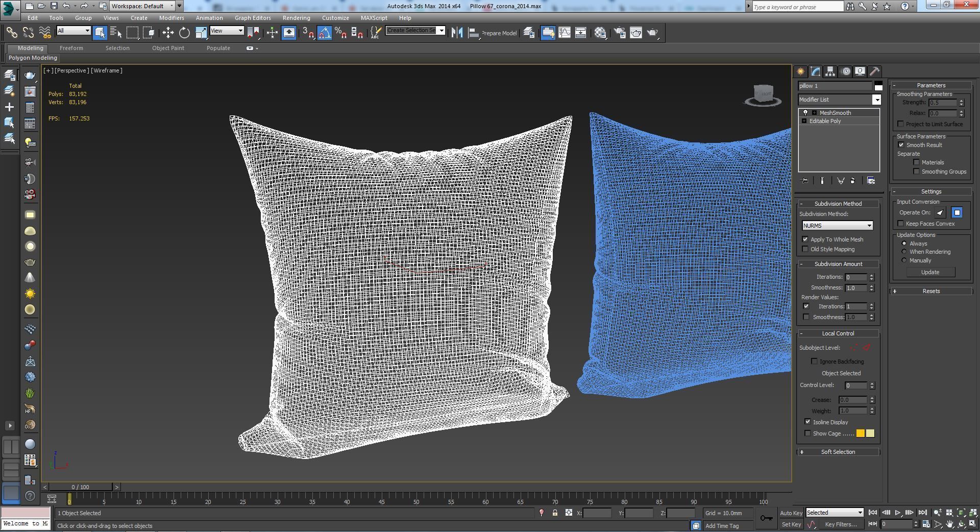The image size is (980, 532).
Task: Open the Modifiers menu
Action: coord(171,18)
